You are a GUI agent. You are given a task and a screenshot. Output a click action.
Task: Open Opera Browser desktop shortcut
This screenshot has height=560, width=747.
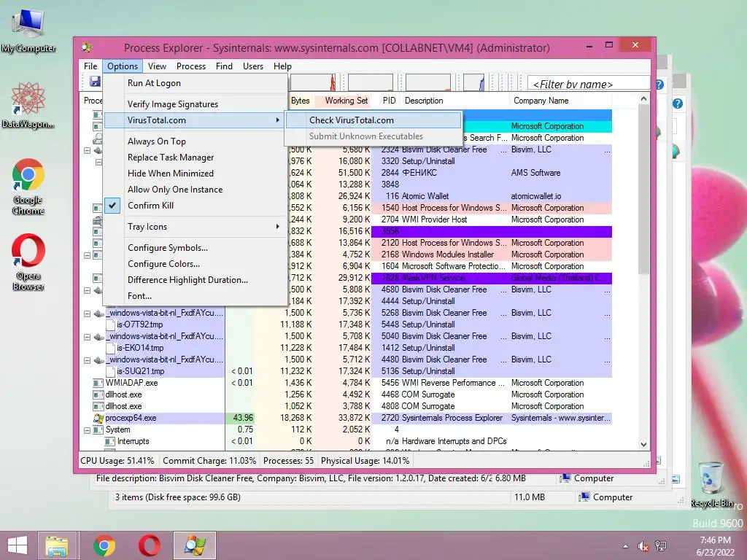coord(28,262)
